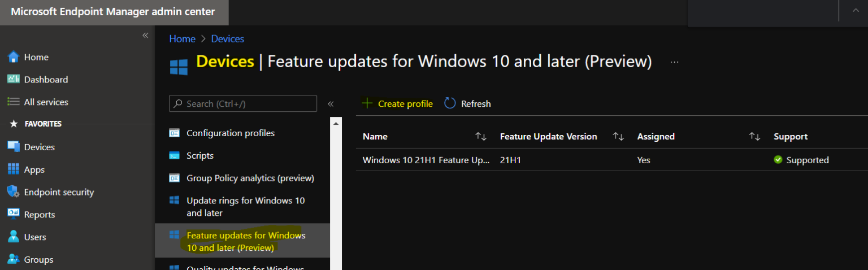Click Refresh button label
This screenshot has height=270, width=868.
tap(476, 104)
